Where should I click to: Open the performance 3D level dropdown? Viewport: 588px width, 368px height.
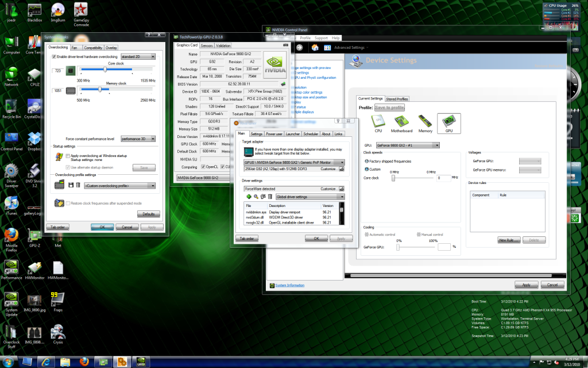pyautogui.click(x=138, y=139)
